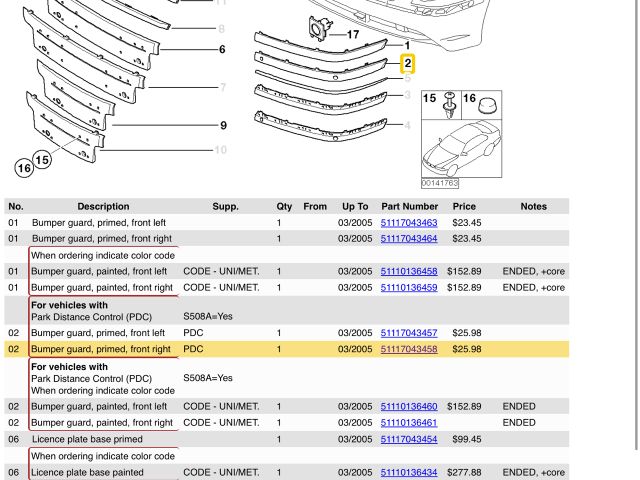Select highlighted row Bumper guard primed front right
Image resolution: width=640 pixels, height=480 pixels.
[99, 350]
